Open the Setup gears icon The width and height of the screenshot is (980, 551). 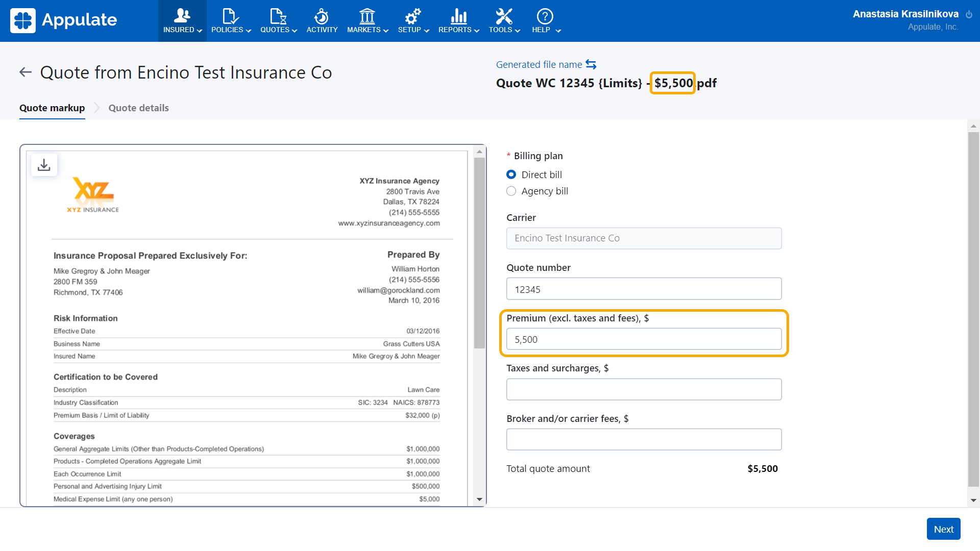[413, 16]
